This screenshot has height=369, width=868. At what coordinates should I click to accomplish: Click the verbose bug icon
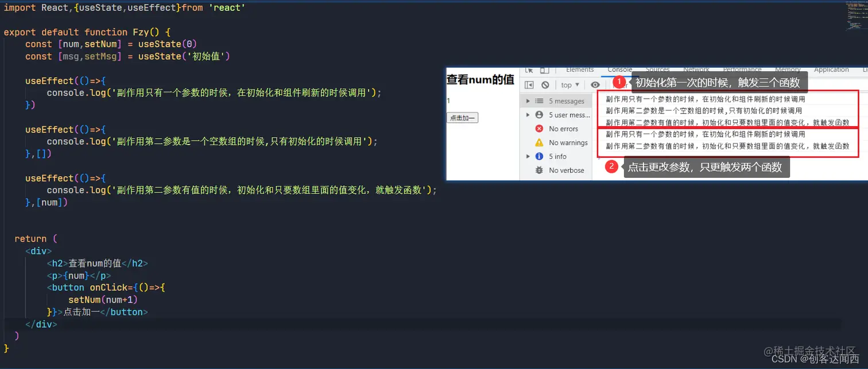539,170
